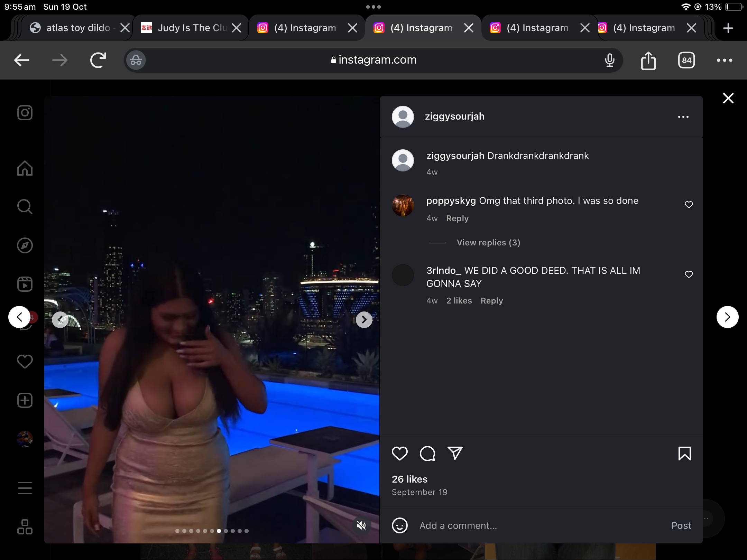This screenshot has height=560, width=747.
Task: Open the Explore compass icon
Action: click(25, 245)
